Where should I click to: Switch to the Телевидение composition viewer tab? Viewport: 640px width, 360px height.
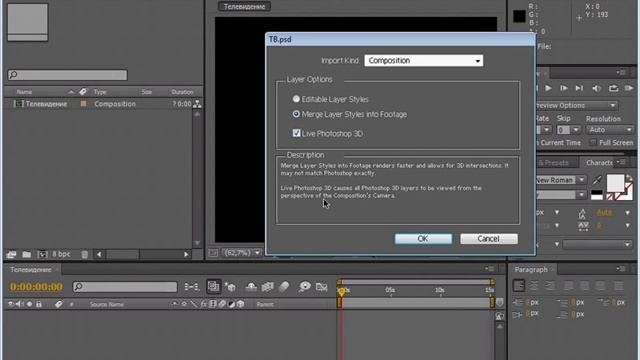[x=244, y=7]
